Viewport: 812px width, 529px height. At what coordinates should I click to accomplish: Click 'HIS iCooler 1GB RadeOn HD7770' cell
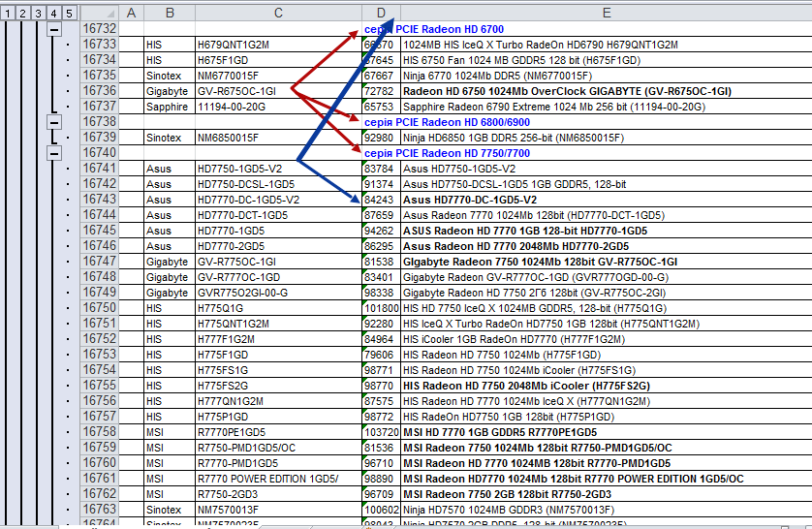click(x=607, y=339)
